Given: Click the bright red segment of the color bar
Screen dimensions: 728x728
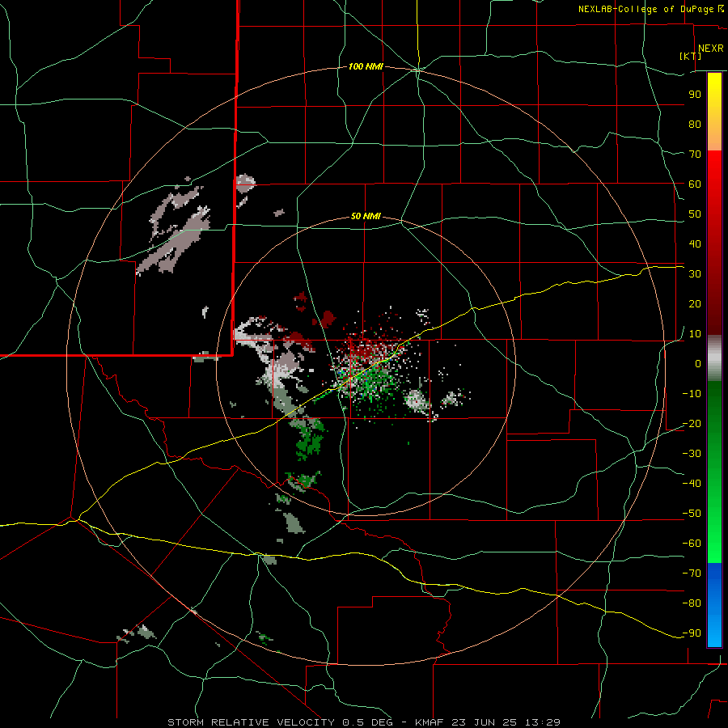Looking at the screenshot, I should [714, 171].
